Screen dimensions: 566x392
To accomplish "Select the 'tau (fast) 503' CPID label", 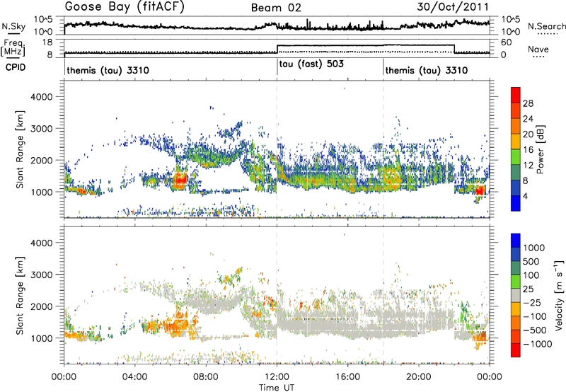I will pyautogui.click(x=311, y=64).
